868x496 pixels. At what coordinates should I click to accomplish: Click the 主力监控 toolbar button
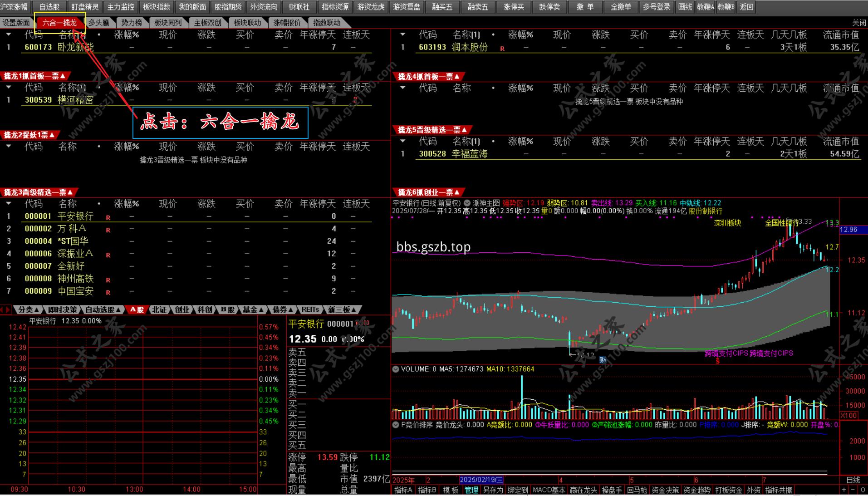click(121, 7)
